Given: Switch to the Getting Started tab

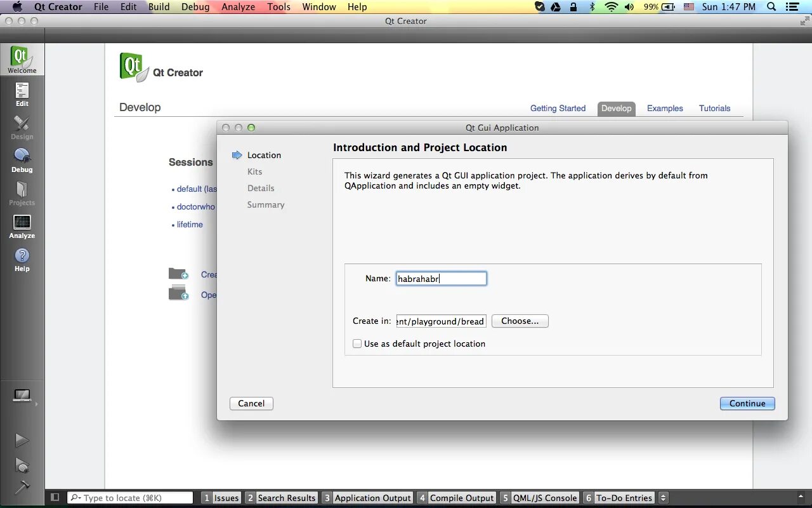Looking at the screenshot, I should (x=558, y=109).
